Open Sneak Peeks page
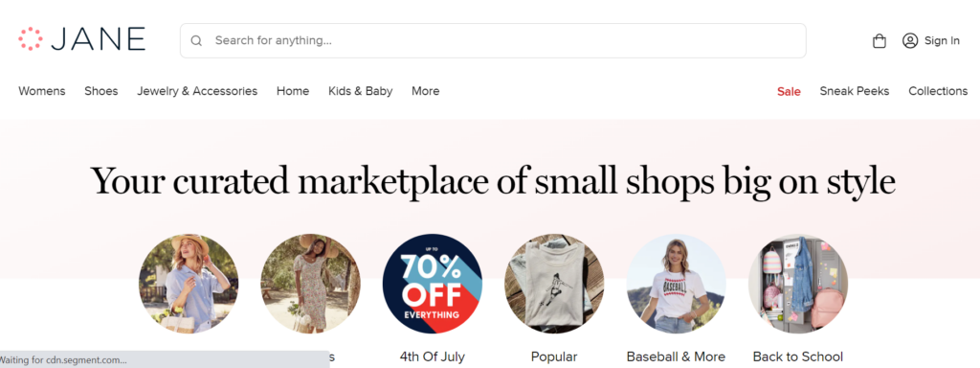980x368 pixels. 855,91
